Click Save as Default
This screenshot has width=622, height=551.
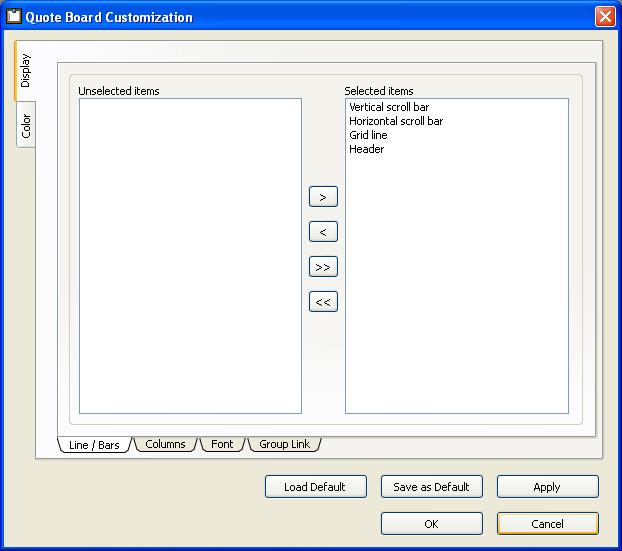(431, 487)
